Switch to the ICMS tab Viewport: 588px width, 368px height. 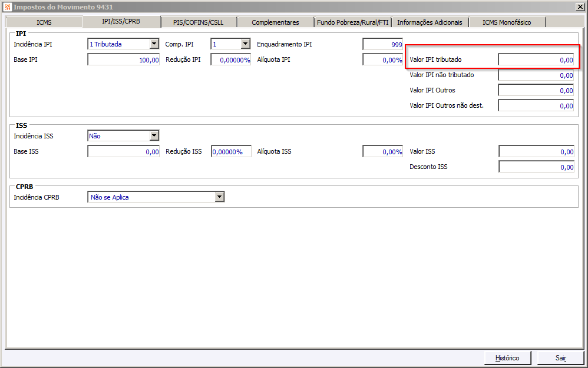click(44, 22)
